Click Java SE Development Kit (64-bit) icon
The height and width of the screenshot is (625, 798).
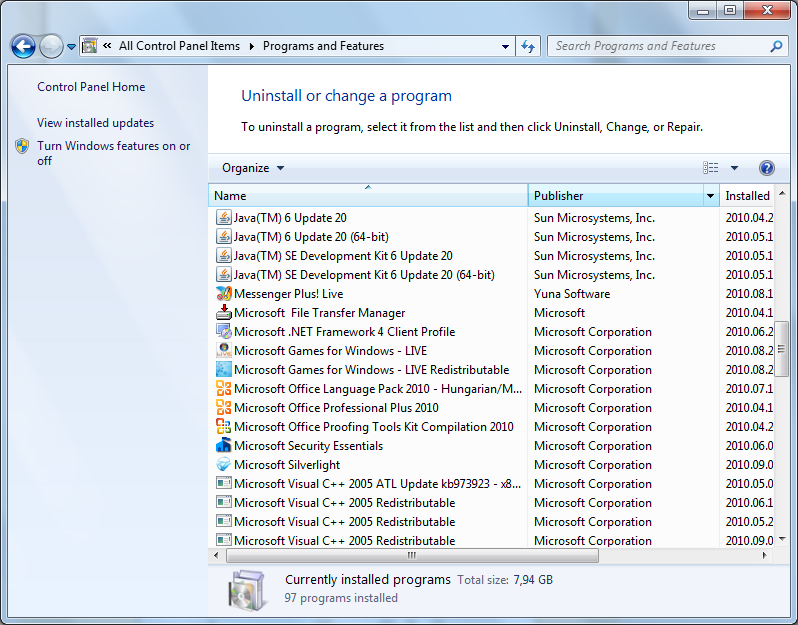coord(223,274)
